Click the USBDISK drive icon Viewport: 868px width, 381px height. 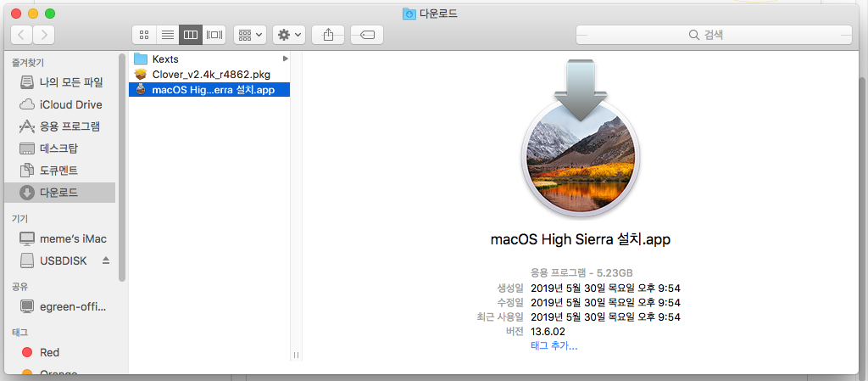pyautogui.click(x=26, y=261)
